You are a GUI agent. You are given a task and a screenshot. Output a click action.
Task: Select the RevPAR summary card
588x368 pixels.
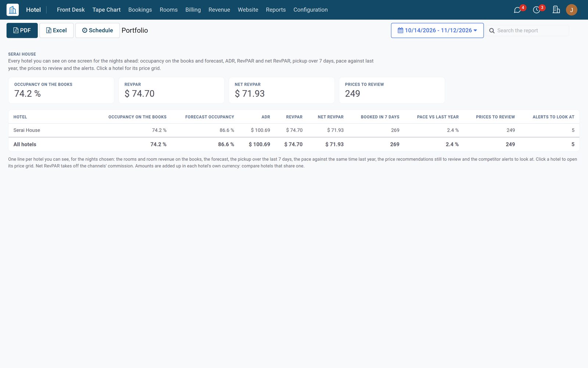(171, 90)
